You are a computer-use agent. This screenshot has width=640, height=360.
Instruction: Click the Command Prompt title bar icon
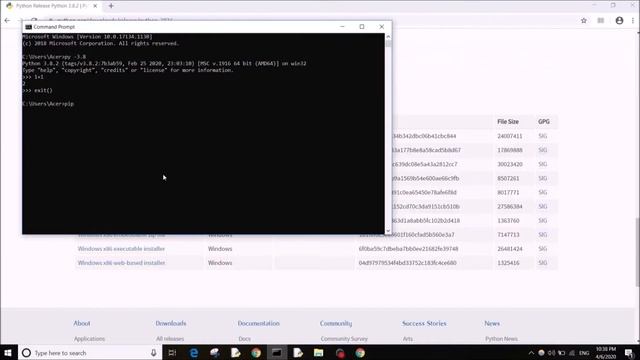(x=28, y=27)
